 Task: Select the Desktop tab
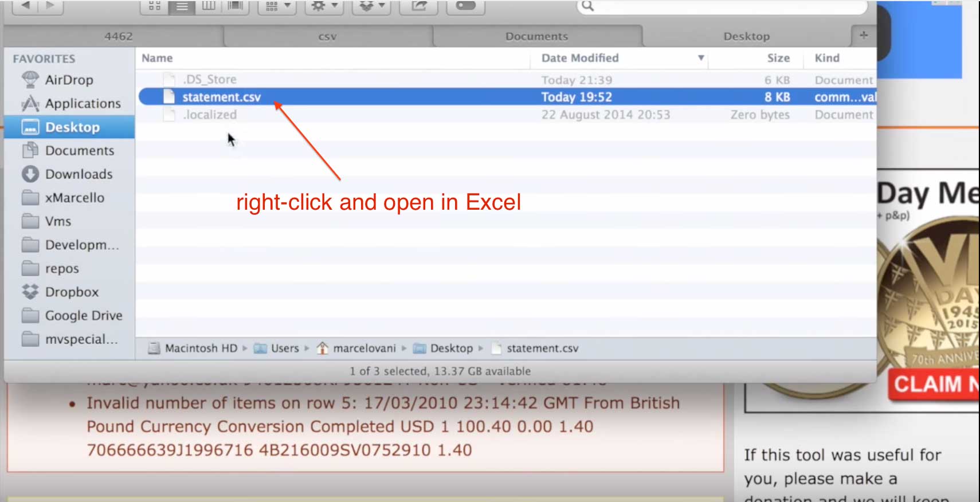(746, 36)
